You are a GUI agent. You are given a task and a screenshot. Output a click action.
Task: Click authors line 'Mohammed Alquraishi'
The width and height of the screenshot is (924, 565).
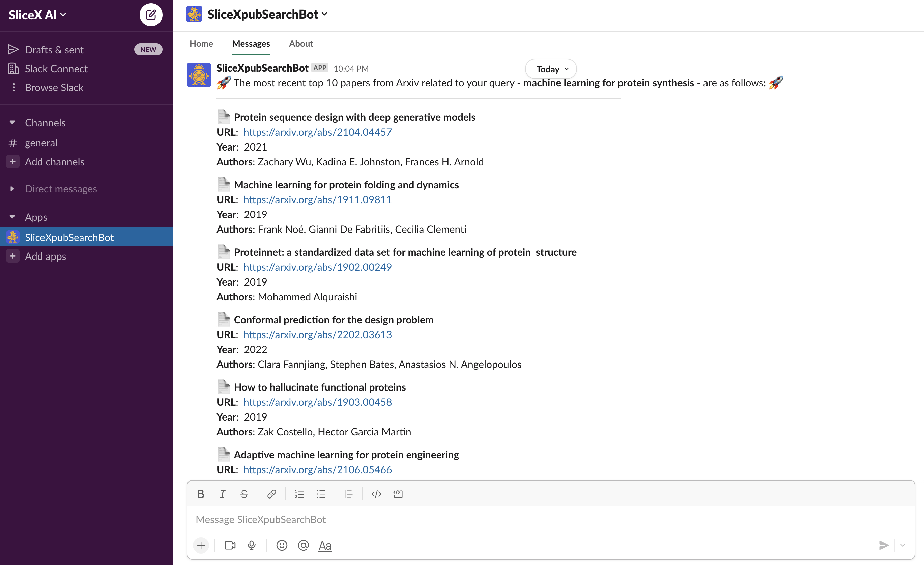coord(308,297)
